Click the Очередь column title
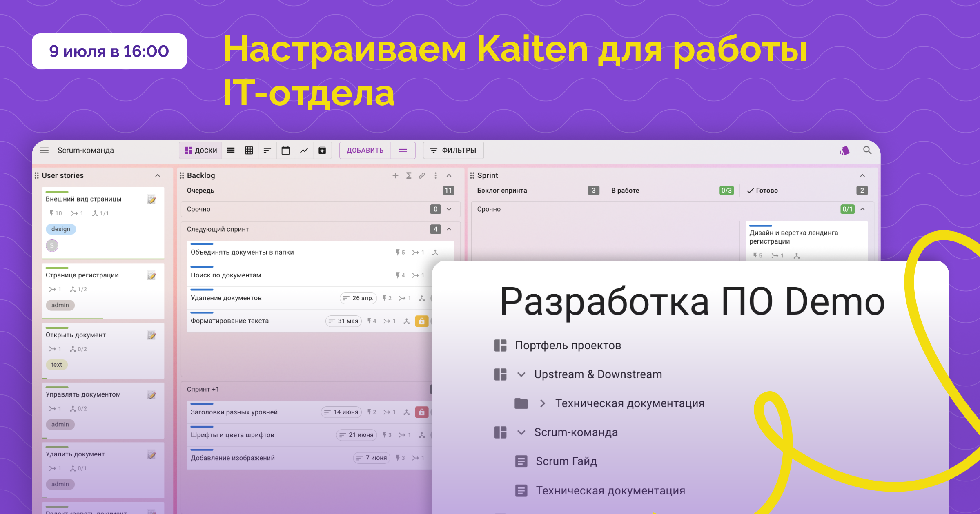 point(200,191)
